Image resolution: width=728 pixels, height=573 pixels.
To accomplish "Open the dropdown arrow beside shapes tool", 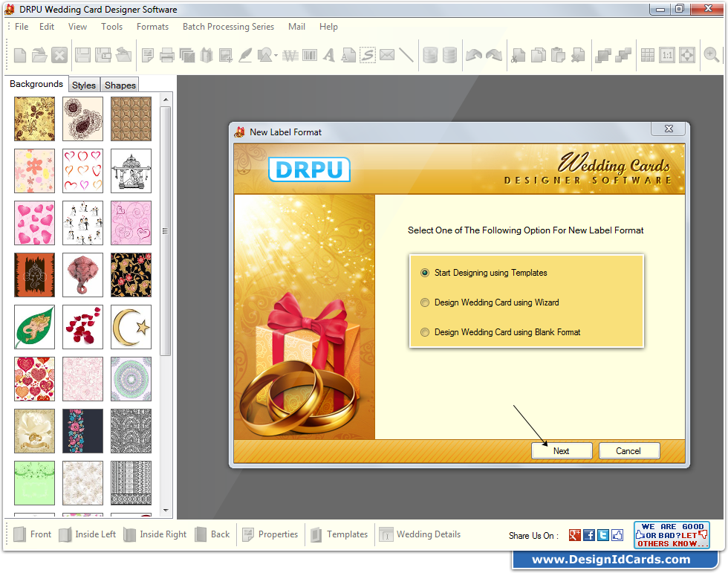I will 276,56.
